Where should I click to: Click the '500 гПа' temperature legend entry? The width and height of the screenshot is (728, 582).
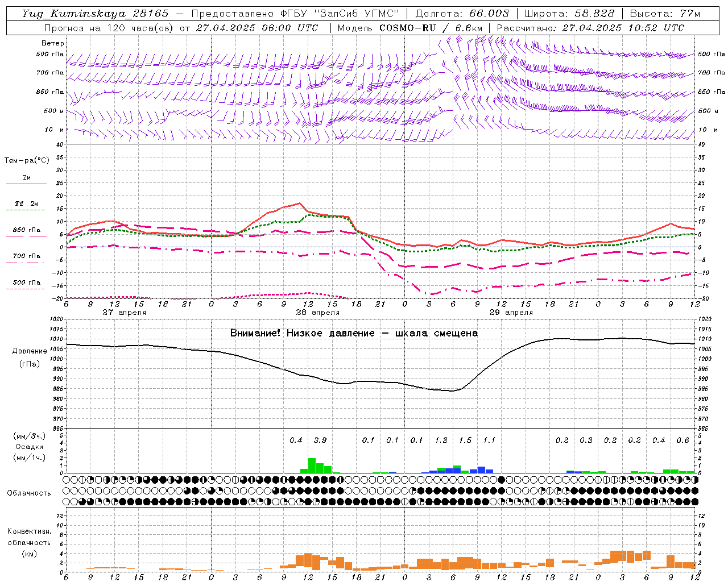26,282
